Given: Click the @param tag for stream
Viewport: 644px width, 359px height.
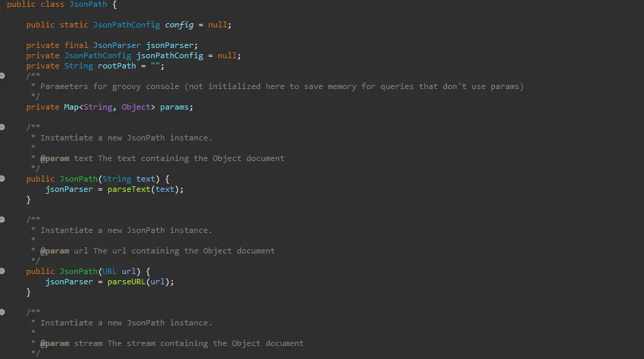Looking at the screenshot, I should [x=55, y=343].
